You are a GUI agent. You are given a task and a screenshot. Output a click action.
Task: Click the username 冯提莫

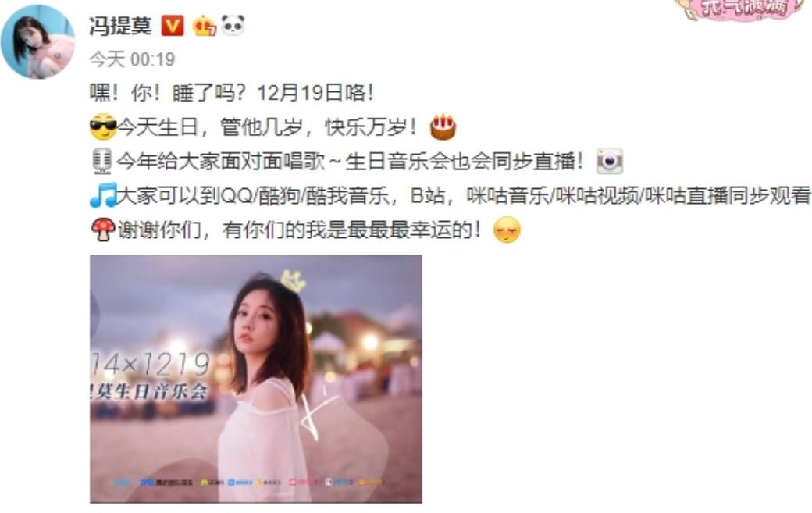(x=120, y=25)
